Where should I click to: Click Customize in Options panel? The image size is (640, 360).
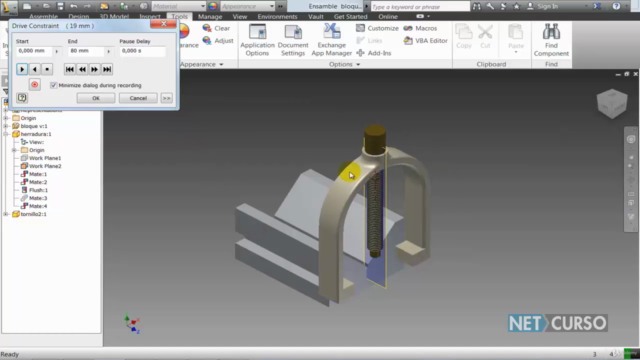[x=377, y=28]
